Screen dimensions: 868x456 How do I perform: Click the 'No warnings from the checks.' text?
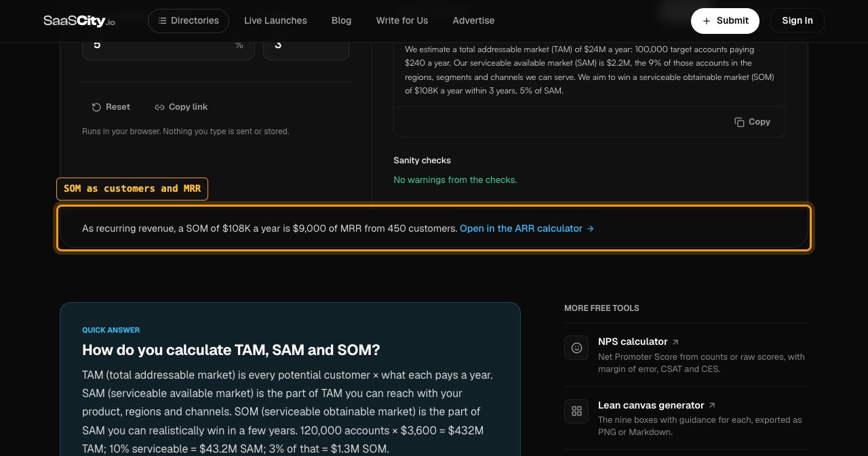point(455,180)
